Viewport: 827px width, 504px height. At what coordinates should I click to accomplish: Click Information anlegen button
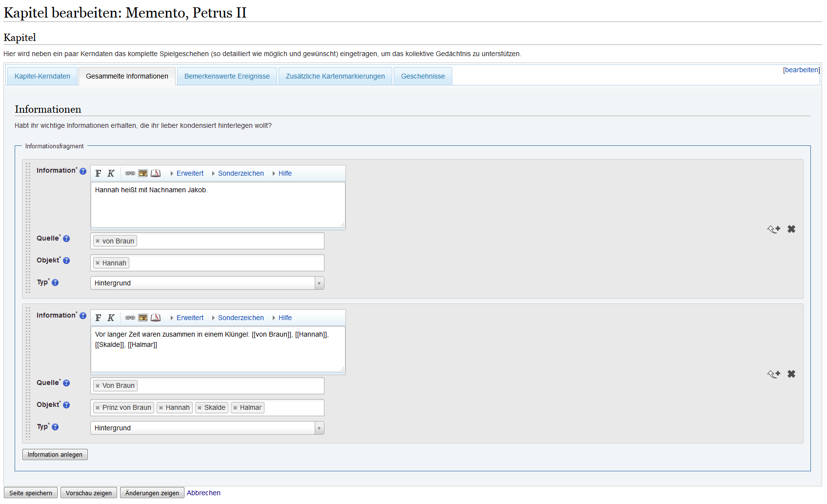tap(55, 455)
